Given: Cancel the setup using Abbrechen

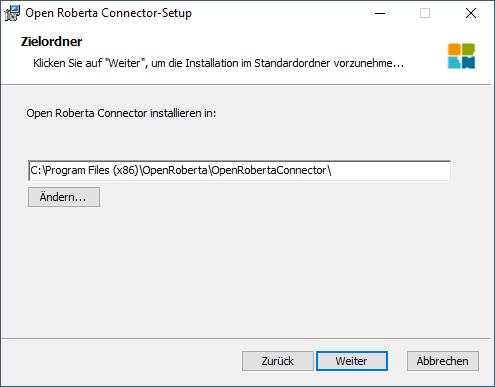Looking at the screenshot, I should pyautogui.click(x=443, y=361).
